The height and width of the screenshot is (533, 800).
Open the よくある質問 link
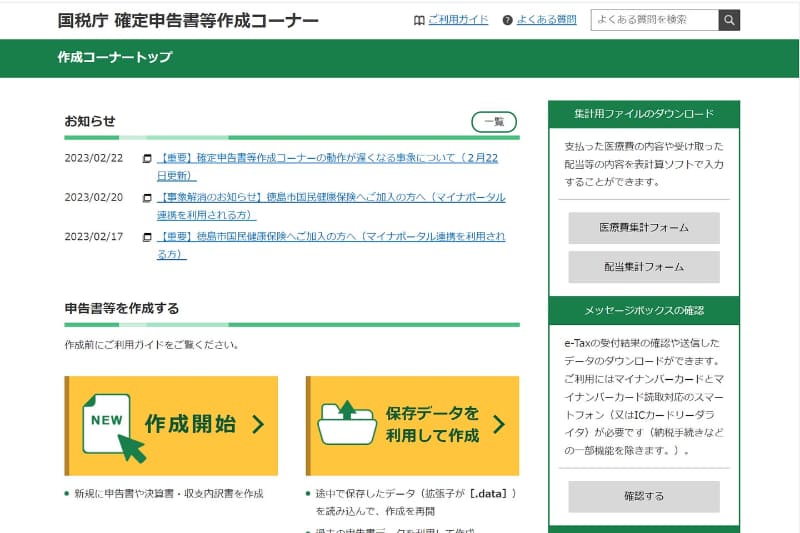tap(546, 20)
